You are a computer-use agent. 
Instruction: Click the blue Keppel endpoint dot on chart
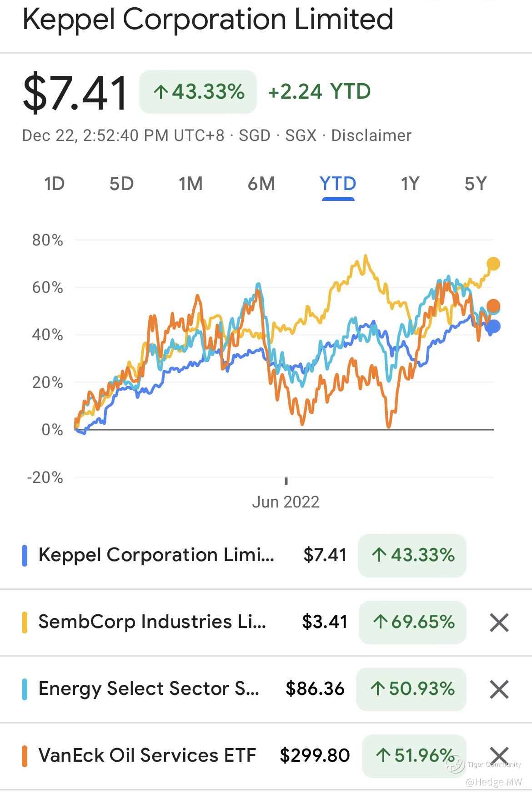tap(493, 326)
